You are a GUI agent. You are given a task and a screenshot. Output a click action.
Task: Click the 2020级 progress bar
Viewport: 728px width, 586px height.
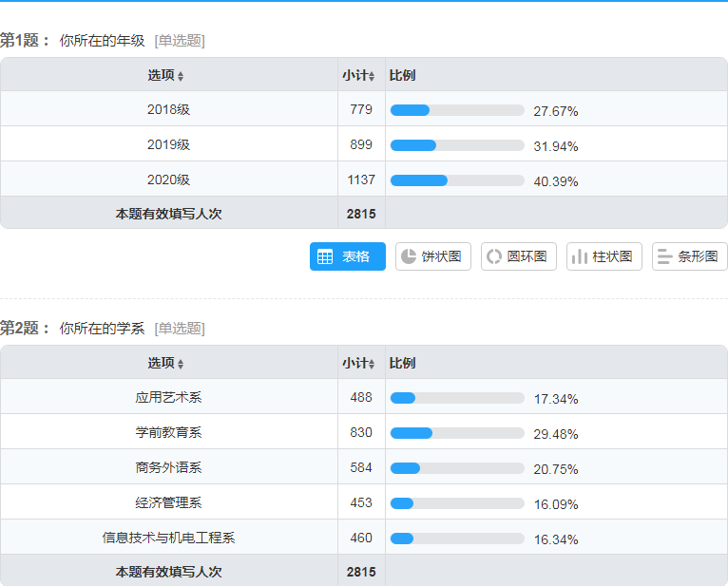click(457, 180)
